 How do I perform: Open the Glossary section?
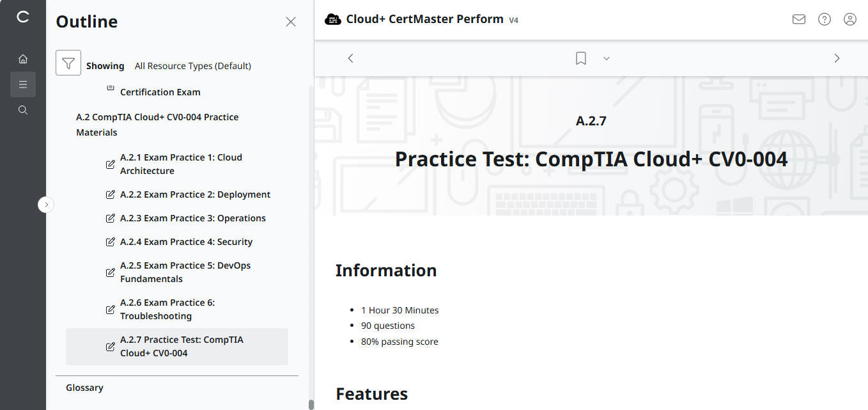84,387
